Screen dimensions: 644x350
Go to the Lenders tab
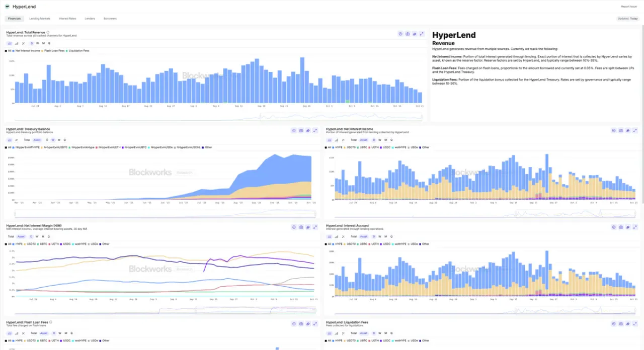pyautogui.click(x=90, y=19)
